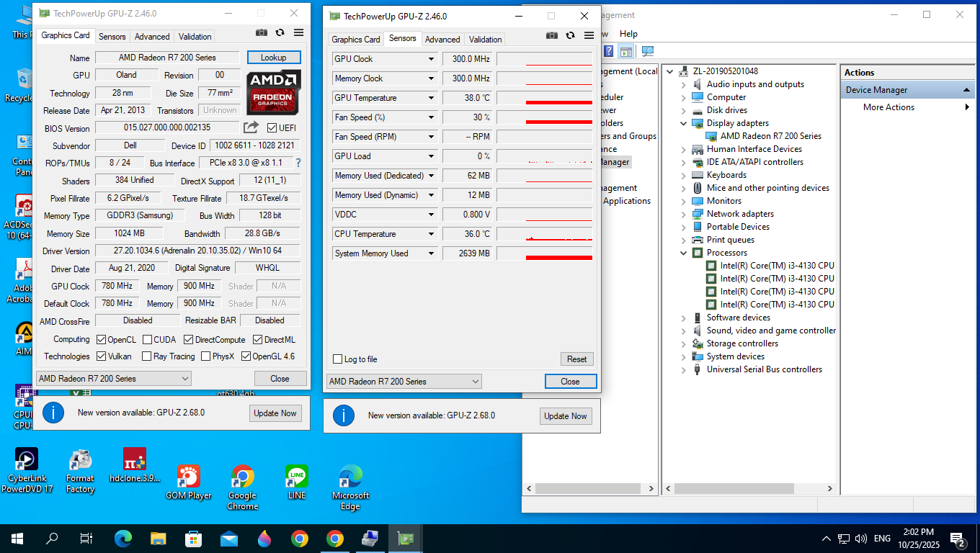Open the hamburger menu in the Graphics Card window
The height and width of the screenshot is (553, 980).
click(298, 32)
